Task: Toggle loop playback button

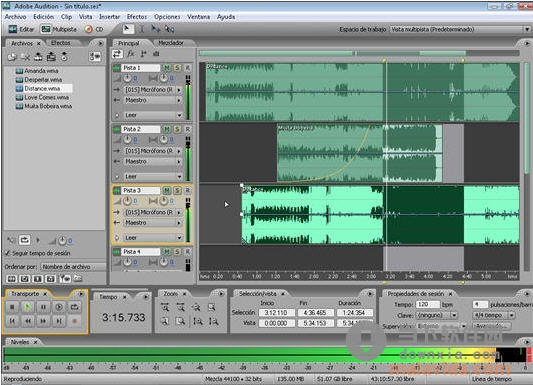Action: (74, 307)
